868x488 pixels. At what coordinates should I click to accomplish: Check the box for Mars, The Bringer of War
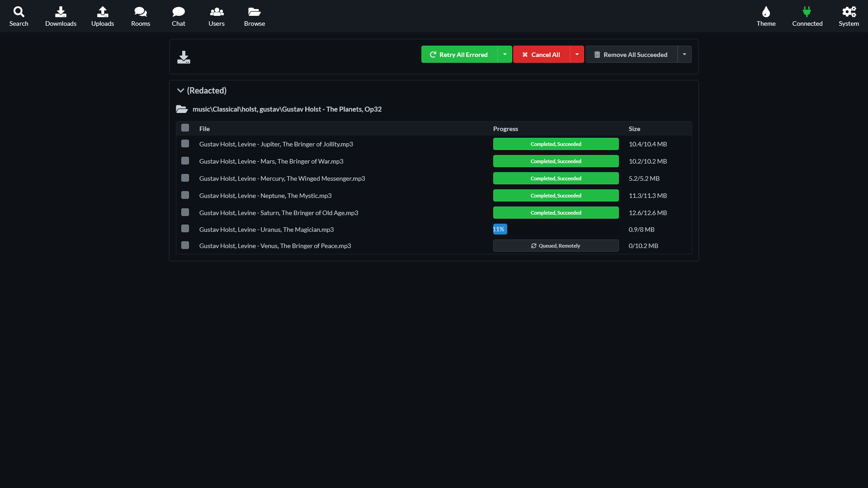point(185,161)
